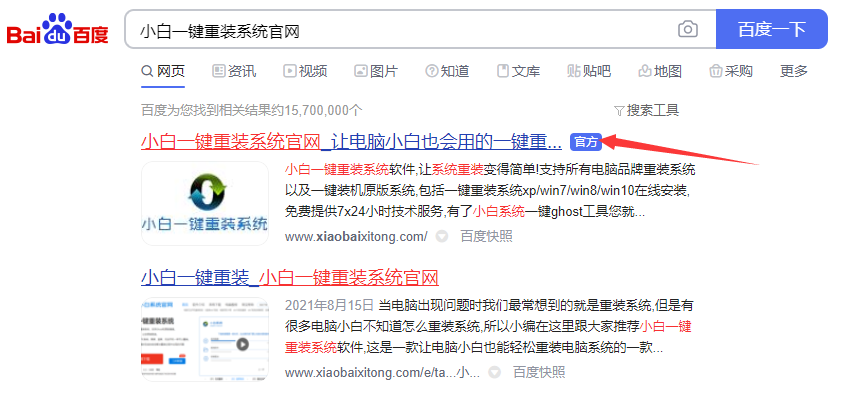Expand dropdown arrow beside first result URL
This screenshot has width=844, height=393.
click(442, 236)
